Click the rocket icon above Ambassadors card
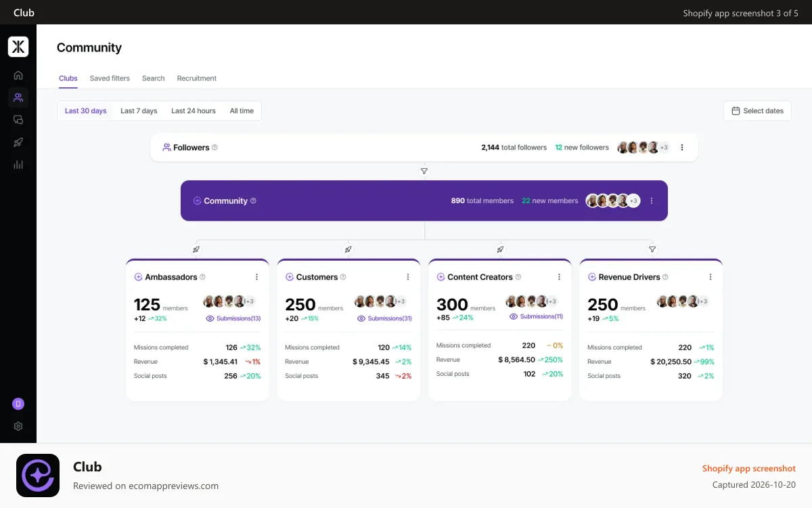This screenshot has width=812, height=508. pyautogui.click(x=196, y=249)
